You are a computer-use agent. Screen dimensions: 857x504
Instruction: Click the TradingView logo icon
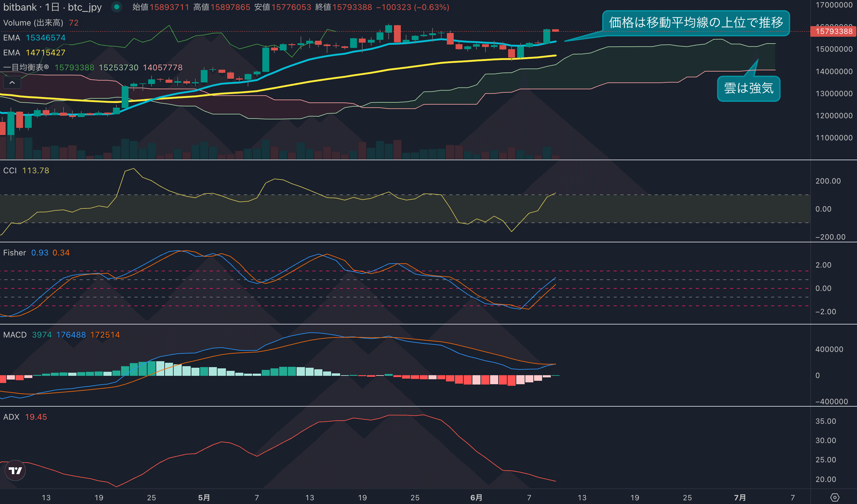click(x=15, y=470)
